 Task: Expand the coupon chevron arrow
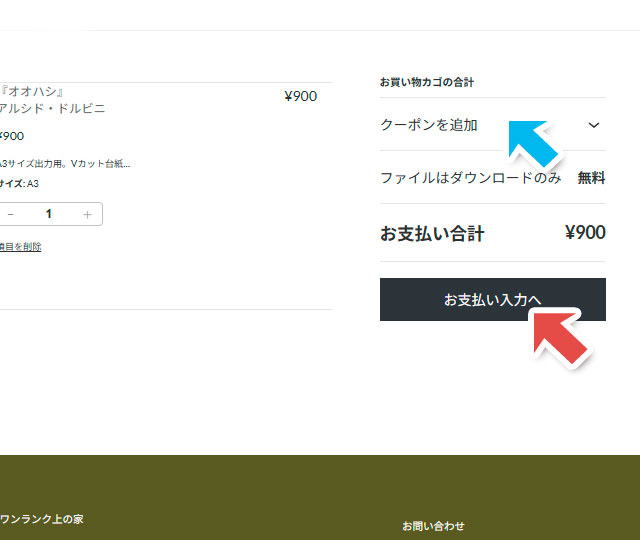(594, 125)
